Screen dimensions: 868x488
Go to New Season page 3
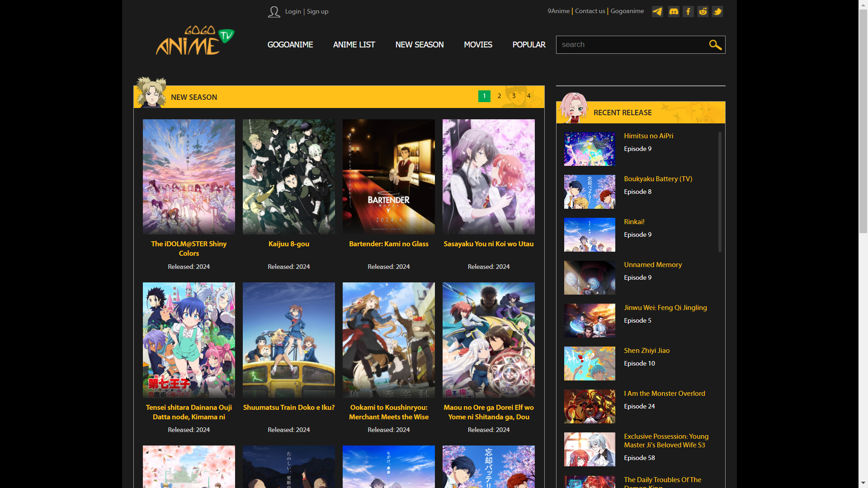point(514,96)
